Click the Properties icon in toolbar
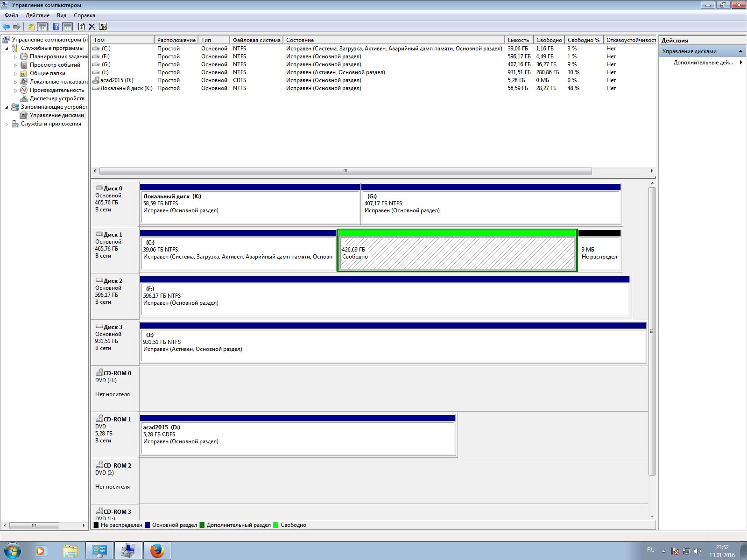Screen dimensions: 747x560 click(103, 27)
